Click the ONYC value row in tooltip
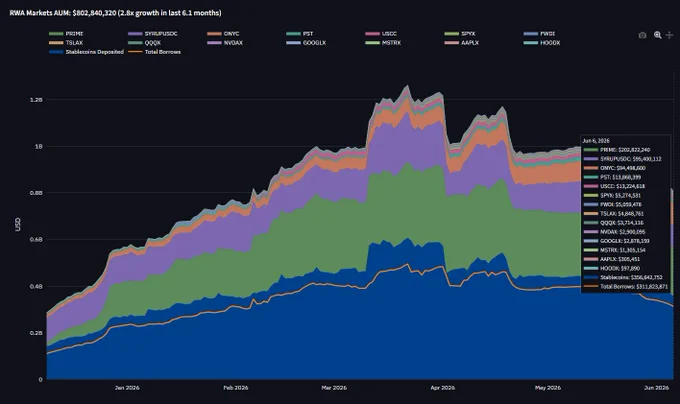The height and width of the screenshot is (404, 680). [615, 168]
